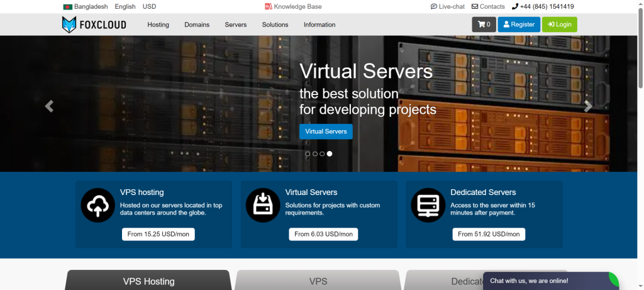Click the blue Register button

[x=518, y=25]
